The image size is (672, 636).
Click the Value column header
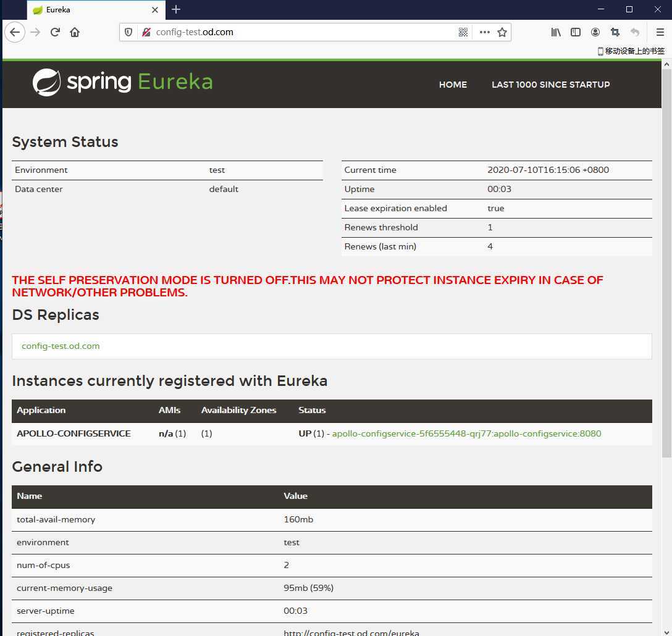pos(296,496)
